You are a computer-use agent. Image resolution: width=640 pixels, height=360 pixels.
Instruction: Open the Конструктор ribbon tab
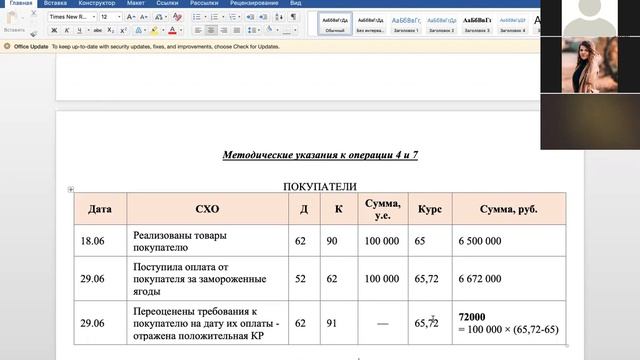[97, 3]
